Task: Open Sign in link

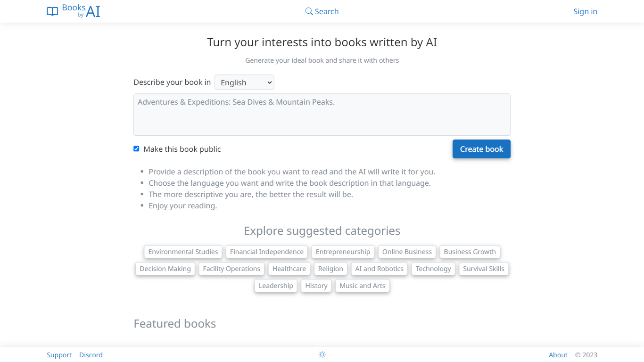Action: (585, 11)
